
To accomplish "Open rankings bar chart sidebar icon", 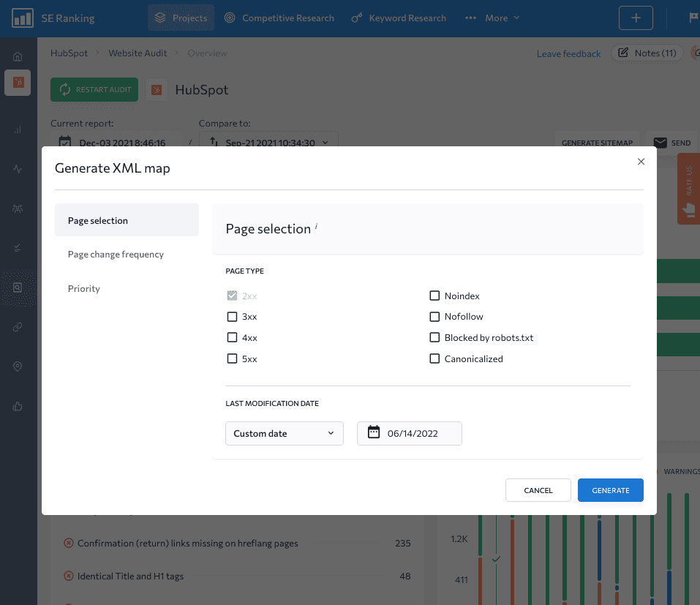I will click(x=18, y=130).
